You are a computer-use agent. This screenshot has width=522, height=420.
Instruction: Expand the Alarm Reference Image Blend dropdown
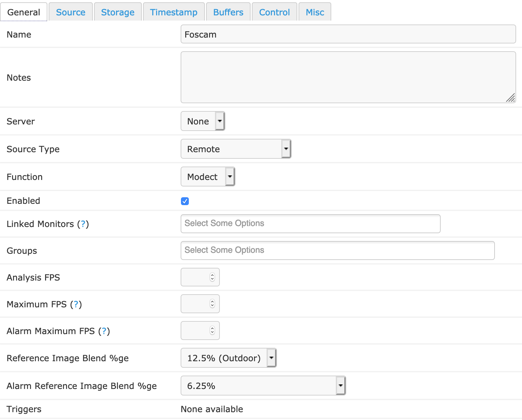[x=263, y=386]
